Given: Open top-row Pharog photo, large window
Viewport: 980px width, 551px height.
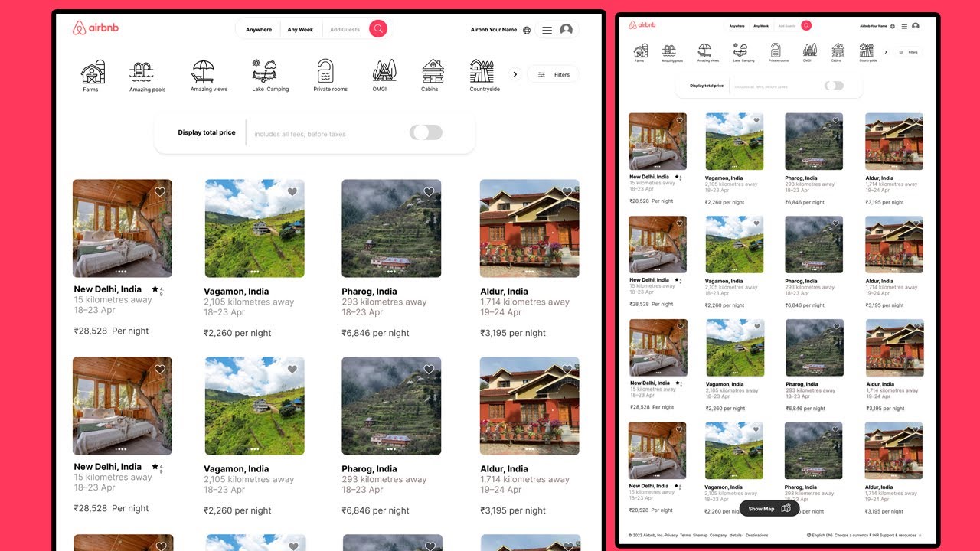Looking at the screenshot, I should [391, 228].
